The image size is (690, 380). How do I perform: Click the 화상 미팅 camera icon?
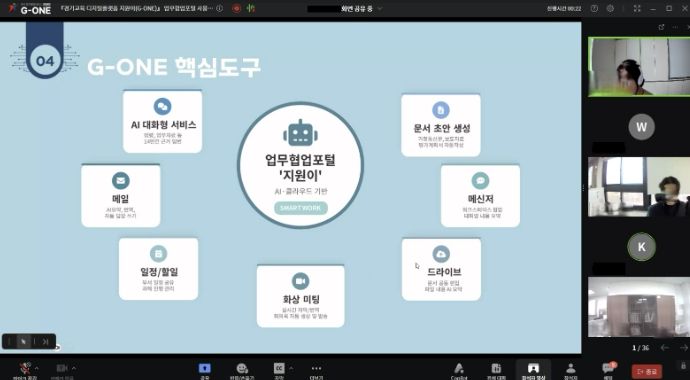(301, 281)
